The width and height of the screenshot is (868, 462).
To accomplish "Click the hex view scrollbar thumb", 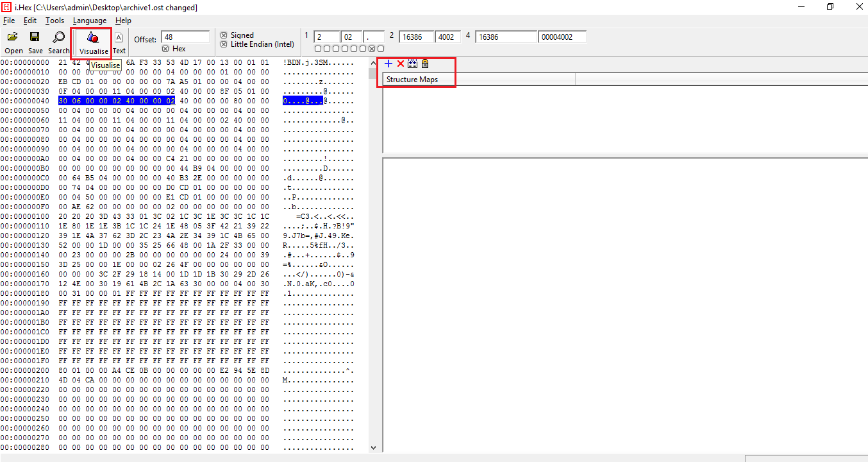I will [x=374, y=73].
